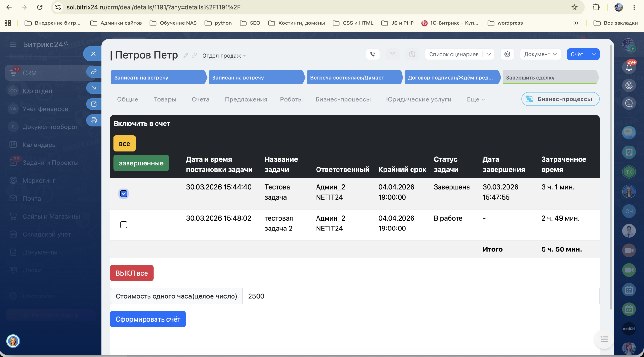644x357 pixels.
Task: Open the Chrome apps grid icon
Action: (8, 23)
